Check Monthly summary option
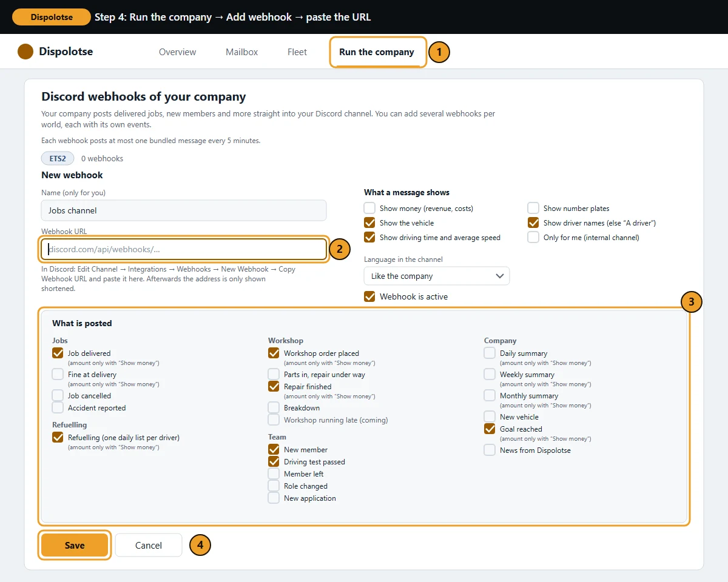 (490, 395)
